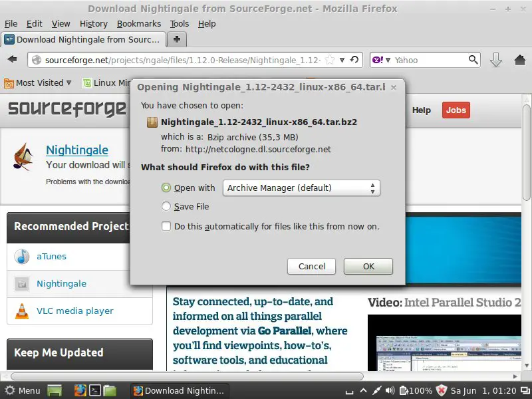532x399 pixels.
Task: Open Nightingale link in Recommended Projects
Action: pyautogui.click(x=61, y=283)
